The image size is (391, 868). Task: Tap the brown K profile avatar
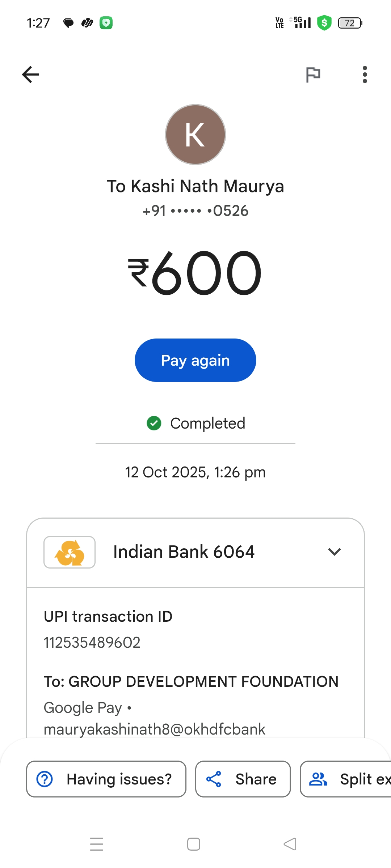[195, 135]
